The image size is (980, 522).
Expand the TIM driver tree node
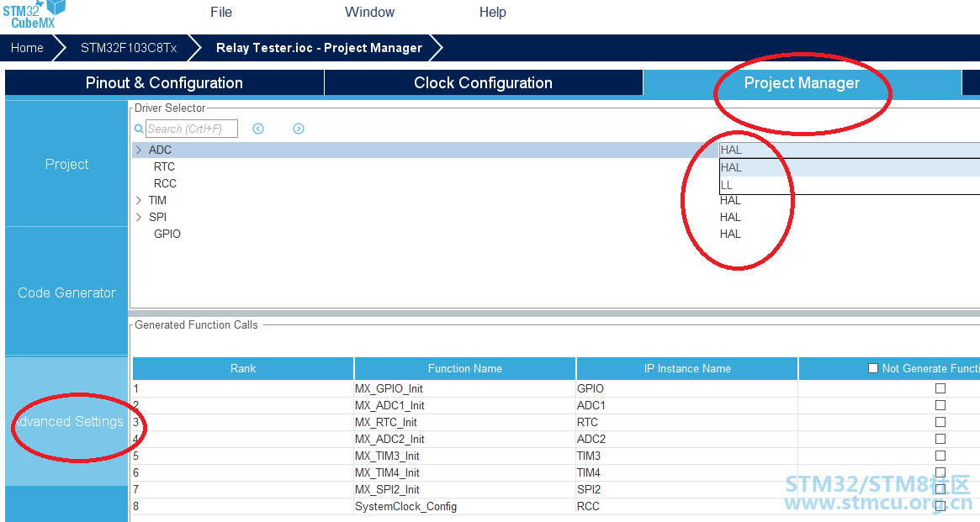139,200
